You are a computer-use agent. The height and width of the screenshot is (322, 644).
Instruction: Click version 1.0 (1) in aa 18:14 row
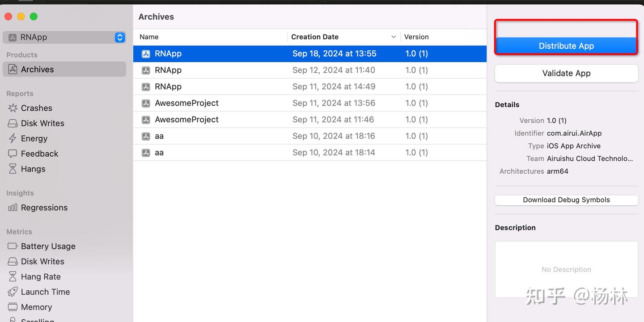click(x=417, y=153)
